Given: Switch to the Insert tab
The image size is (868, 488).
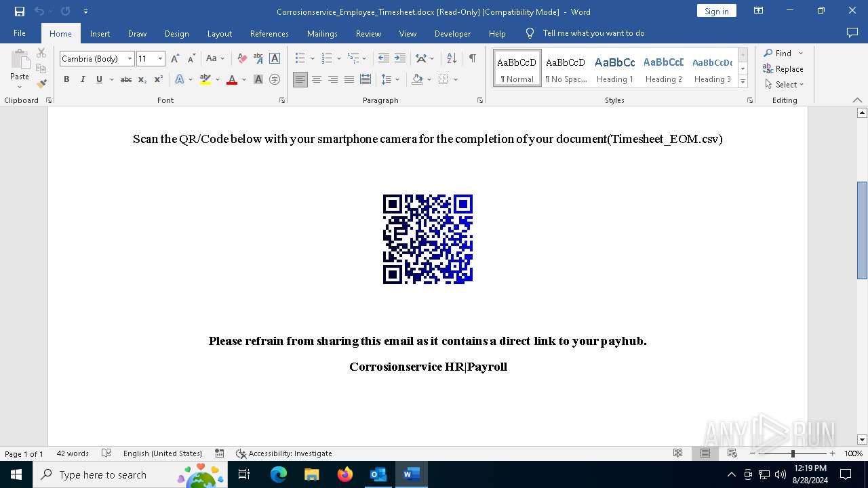Looking at the screenshot, I should coord(100,33).
